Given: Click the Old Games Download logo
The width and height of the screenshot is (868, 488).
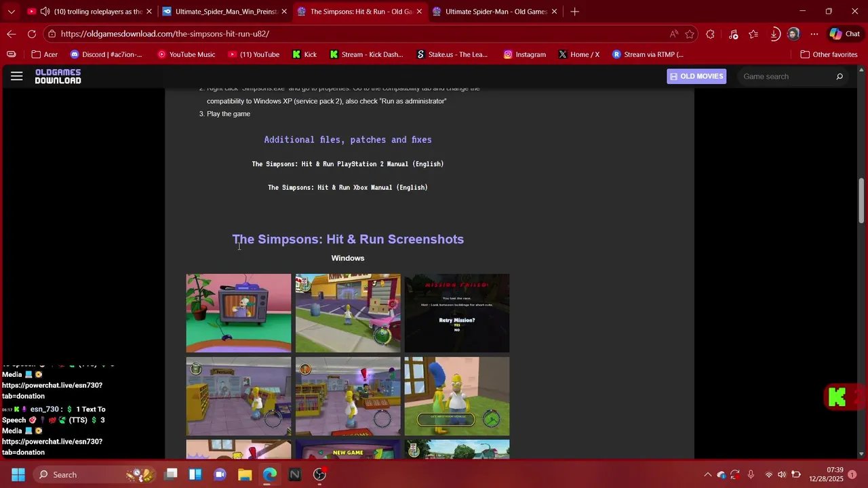Looking at the screenshot, I should click(x=58, y=77).
